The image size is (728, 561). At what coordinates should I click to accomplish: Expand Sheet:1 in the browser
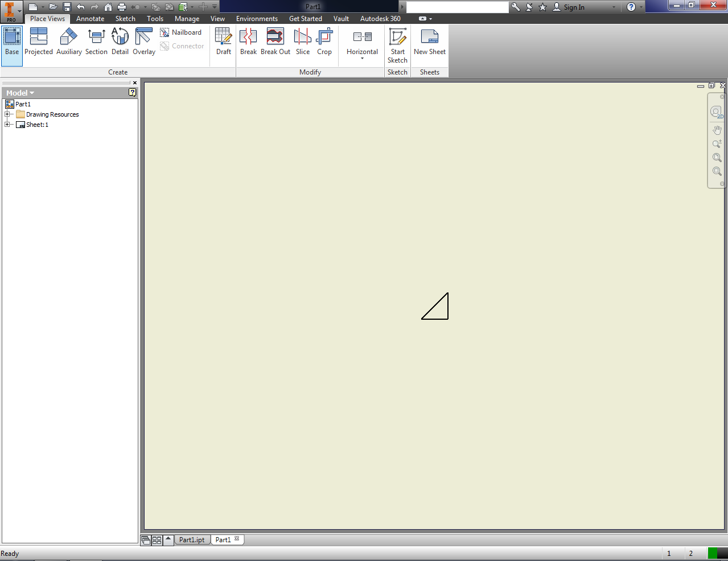(x=8, y=124)
